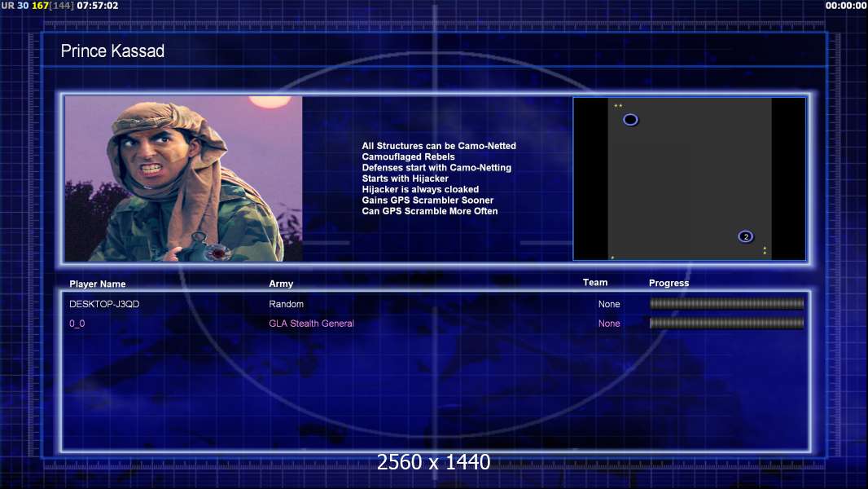Select start position marker 2 on minimap
868x489 pixels.
coord(746,236)
